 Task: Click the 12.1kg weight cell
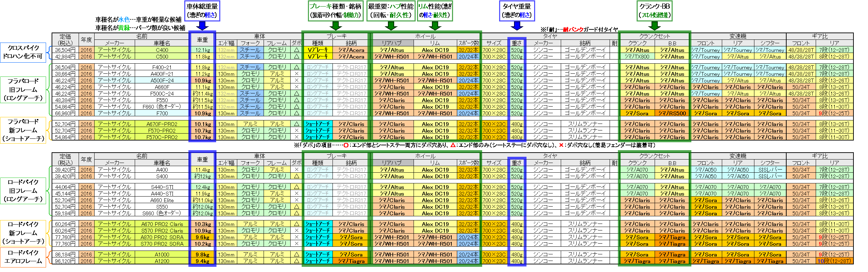tap(203, 50)
